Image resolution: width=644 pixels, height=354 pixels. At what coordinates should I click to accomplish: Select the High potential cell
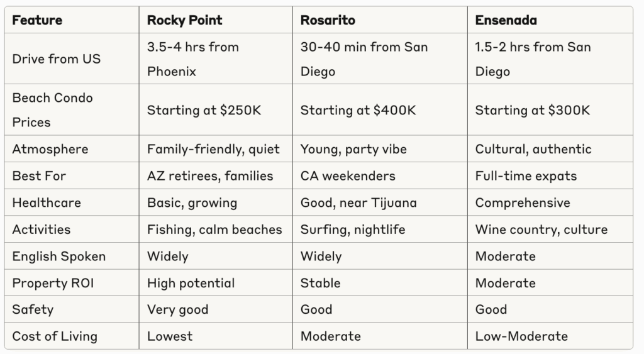click(191, 283)
